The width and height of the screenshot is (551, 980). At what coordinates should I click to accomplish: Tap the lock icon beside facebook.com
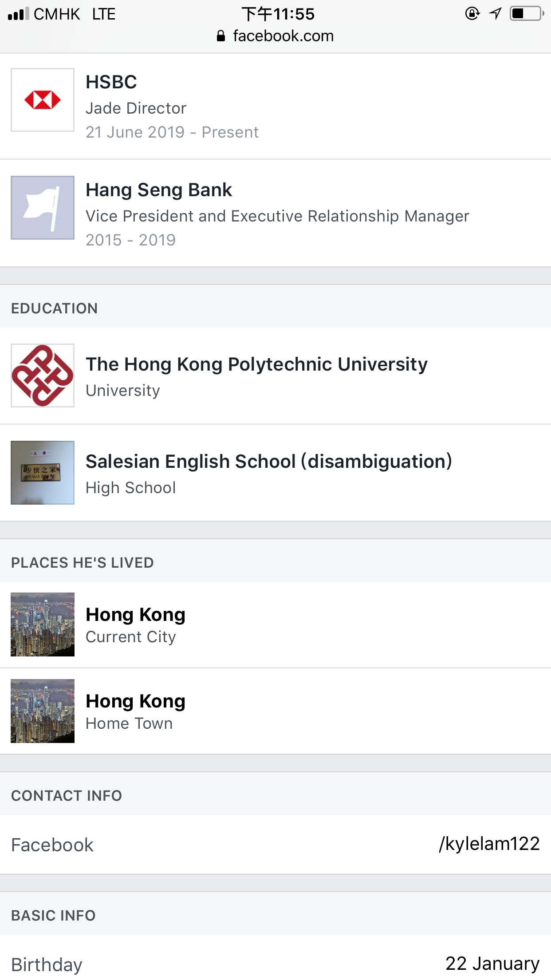tap(221, 36)
